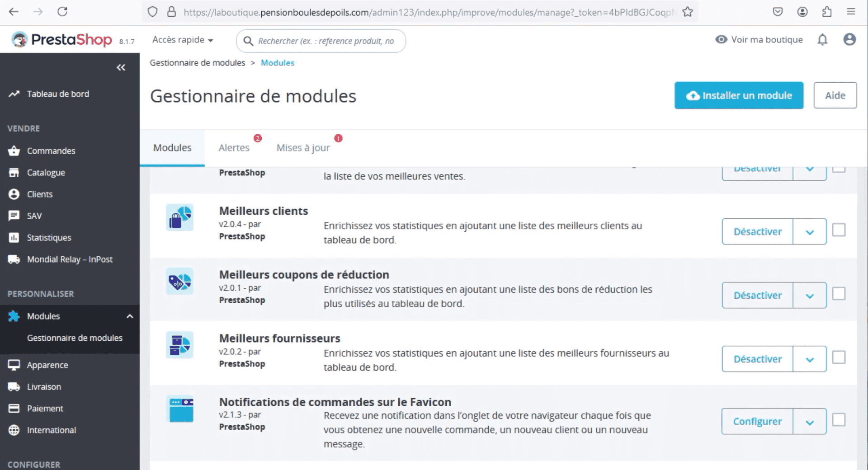Reload the page with refresh icon

click(x=62, y=12)
